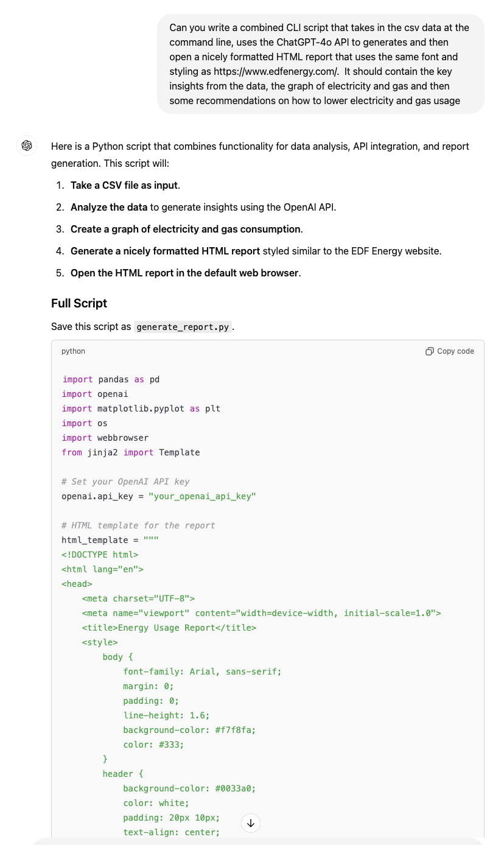The height and width of the screenshot is (845, 504).
Task: Copy the code using the Copy code button
Action: 450,351
